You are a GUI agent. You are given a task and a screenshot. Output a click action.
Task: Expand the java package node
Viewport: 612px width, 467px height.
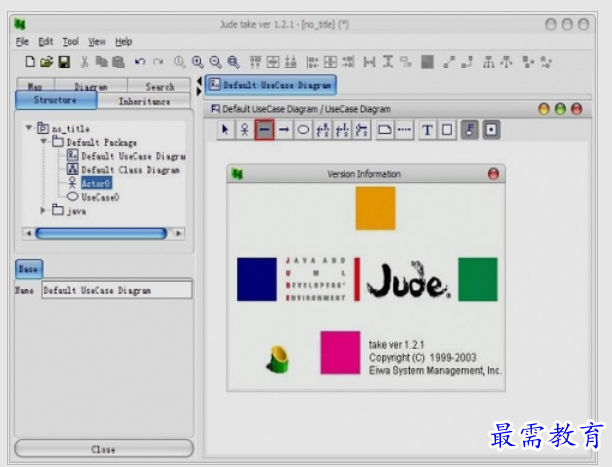pos(43,210)
